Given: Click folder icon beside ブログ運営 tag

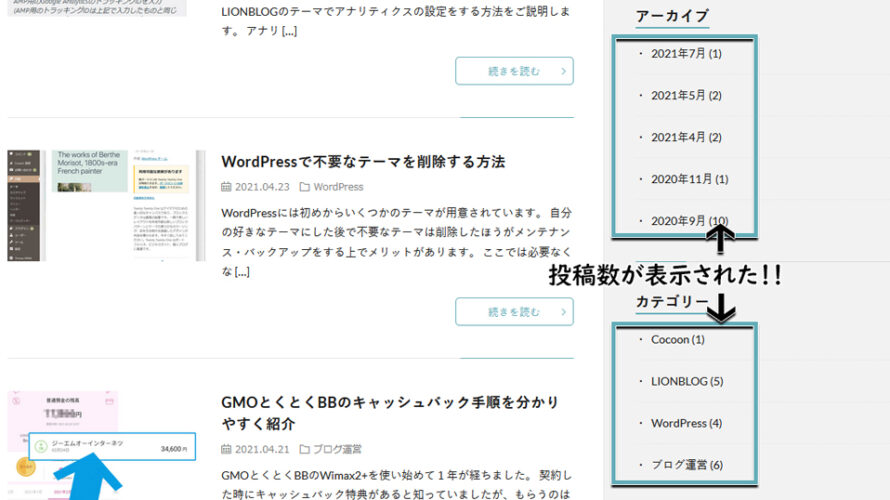Looking at the screenshot, I should (304, 449).
